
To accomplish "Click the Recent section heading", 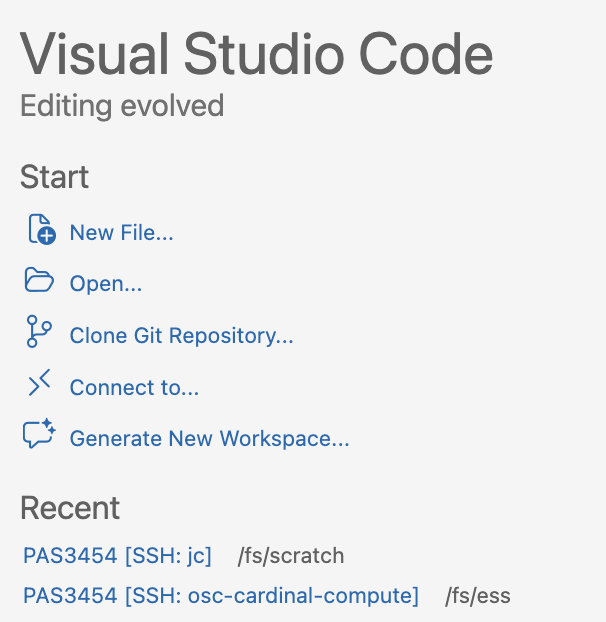I will click(70, 508).
